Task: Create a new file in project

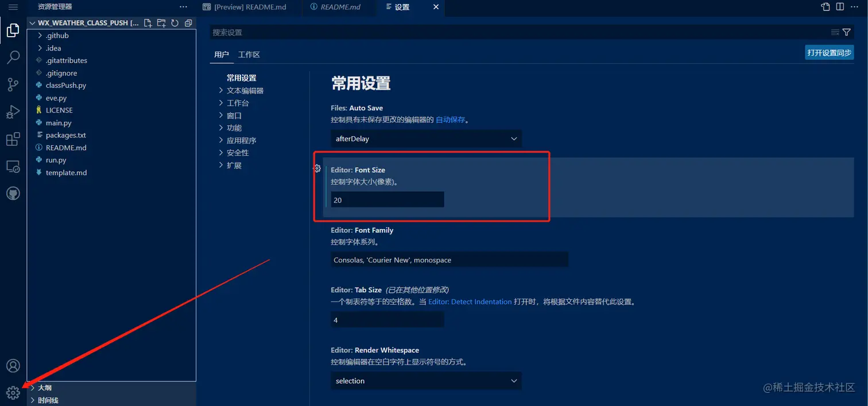Action: [148, 23]
